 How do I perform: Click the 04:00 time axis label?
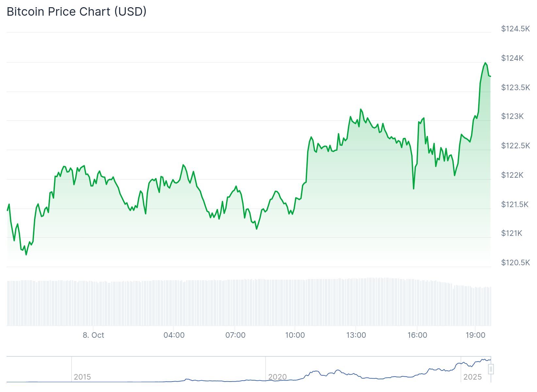[x=174, y=335]
